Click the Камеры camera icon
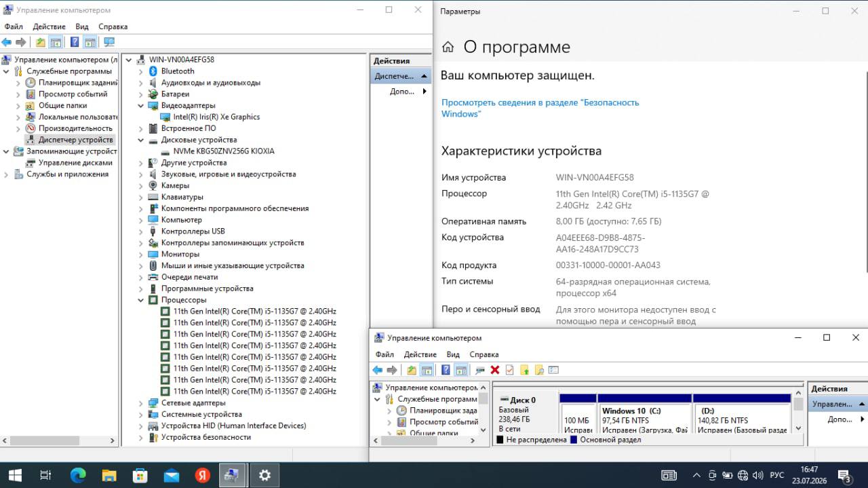This screenshot has height=488, width=868. click(153, 185)
